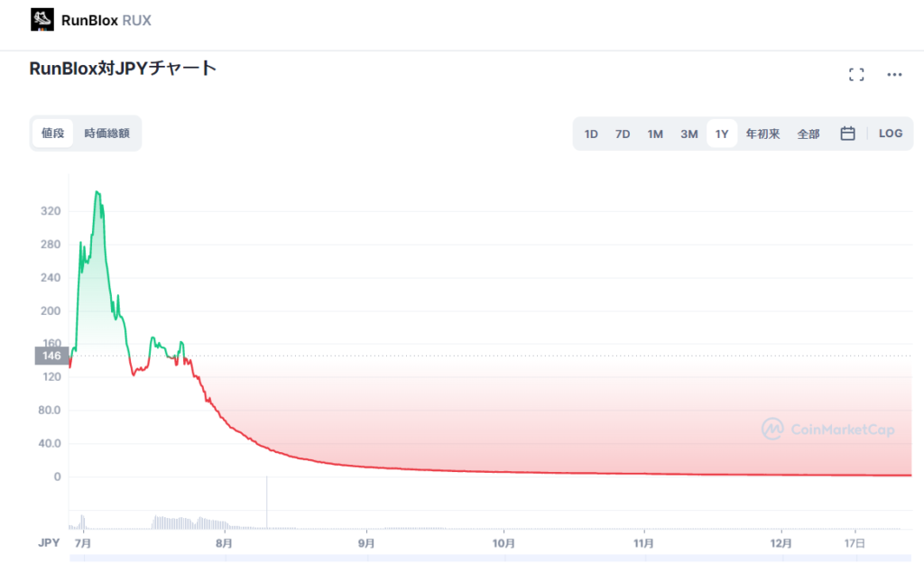Select the 値段 (price) tab

coord(52,134)
